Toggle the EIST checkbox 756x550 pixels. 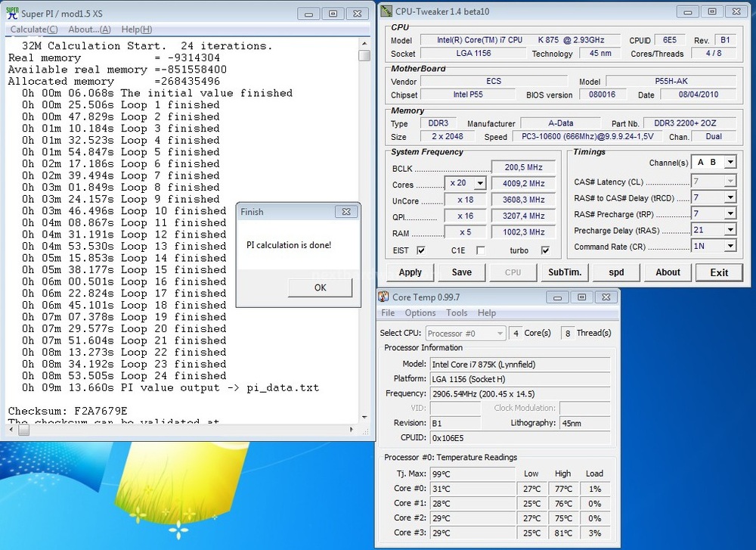(x=421, y=250)
